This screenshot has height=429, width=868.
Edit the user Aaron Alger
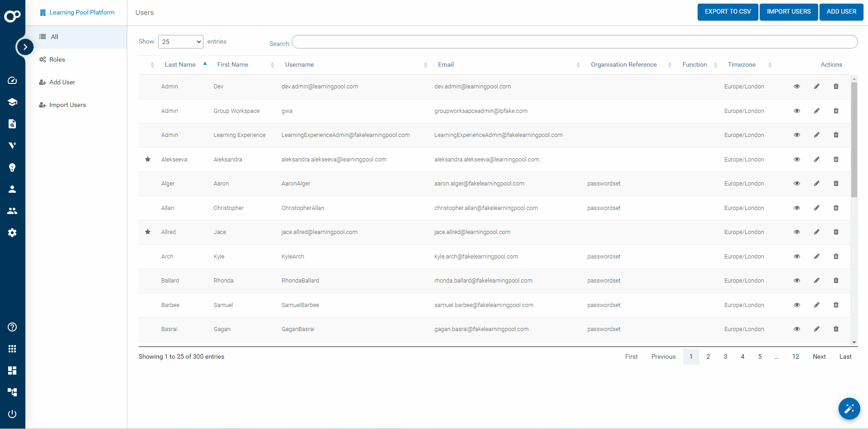[816, 184]
